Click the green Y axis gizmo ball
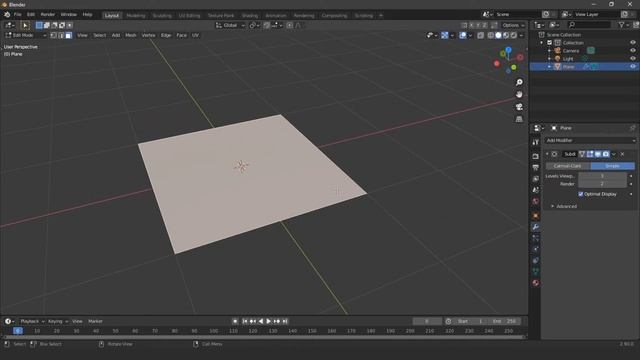Viewport: 640px width, 360px height. coord(513,68)
